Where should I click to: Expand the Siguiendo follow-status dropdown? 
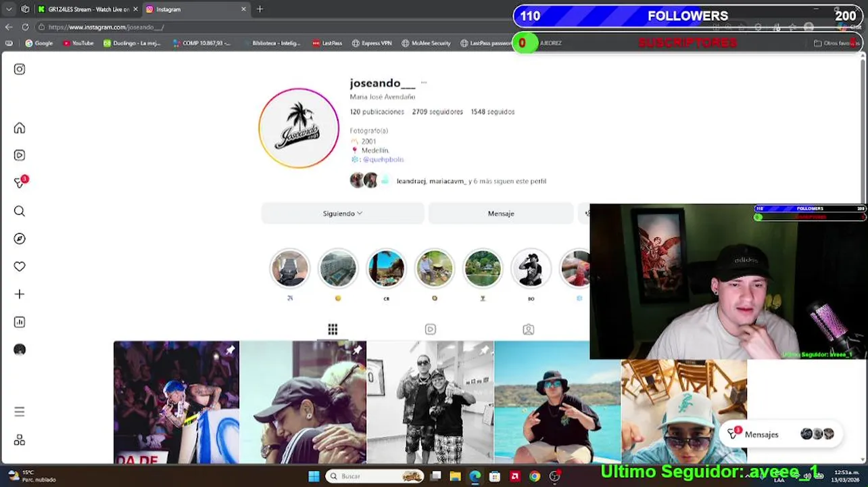click(343, 214)
